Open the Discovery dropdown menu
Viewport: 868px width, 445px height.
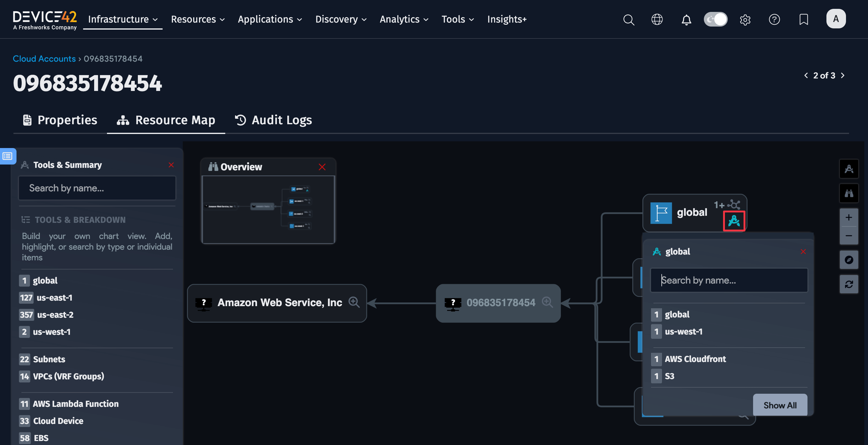(x=341, y=20)
